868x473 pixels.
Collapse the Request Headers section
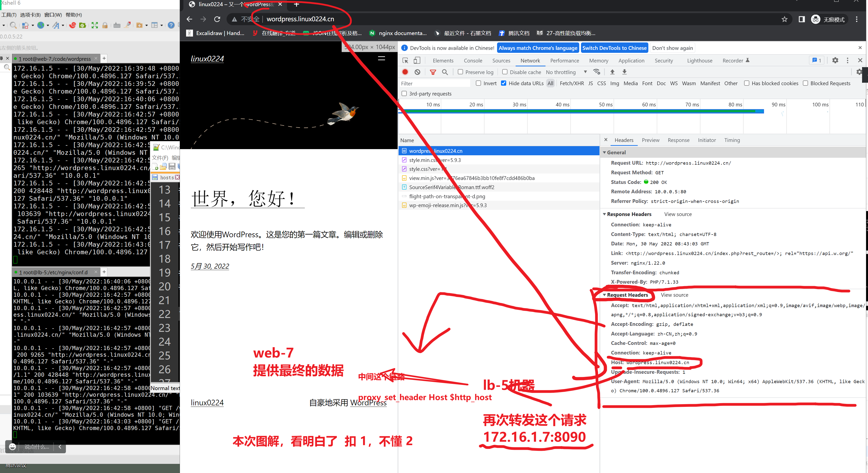point(604,295)
